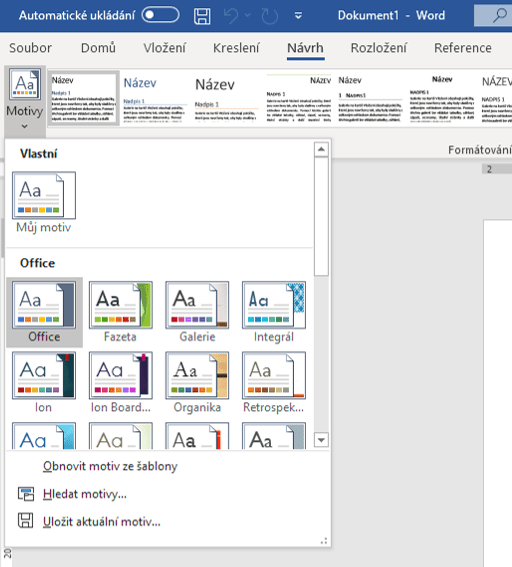Click the gallery resize grip dots
The height and width of the screenshot is (567, 512).
coord(324,541)
